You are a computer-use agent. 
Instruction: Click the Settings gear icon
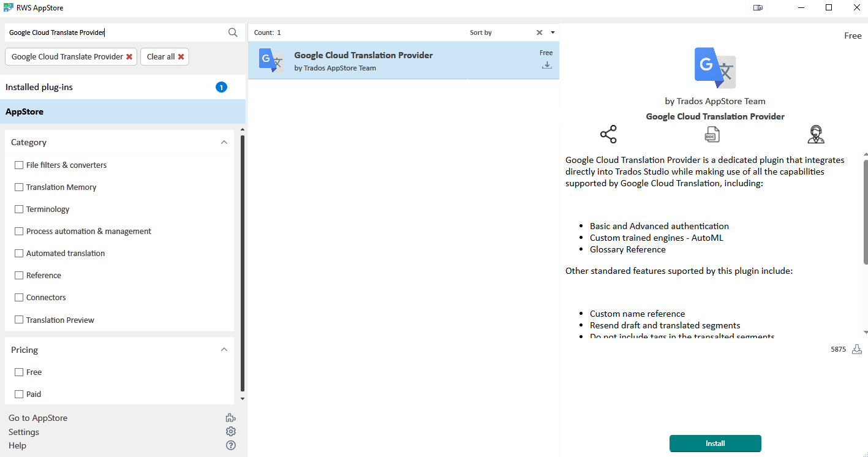coord(231,431)
